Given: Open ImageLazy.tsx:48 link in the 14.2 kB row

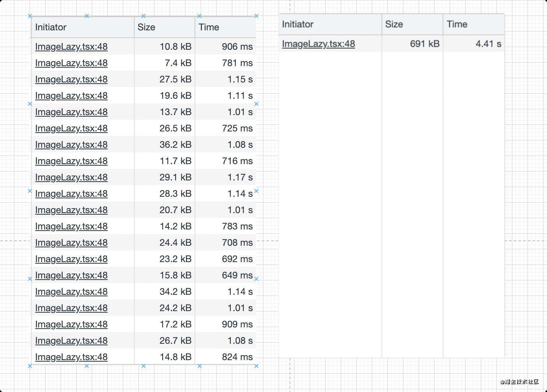Looking at the screenshot, I should pyautogui.click(x=71, y=226).
